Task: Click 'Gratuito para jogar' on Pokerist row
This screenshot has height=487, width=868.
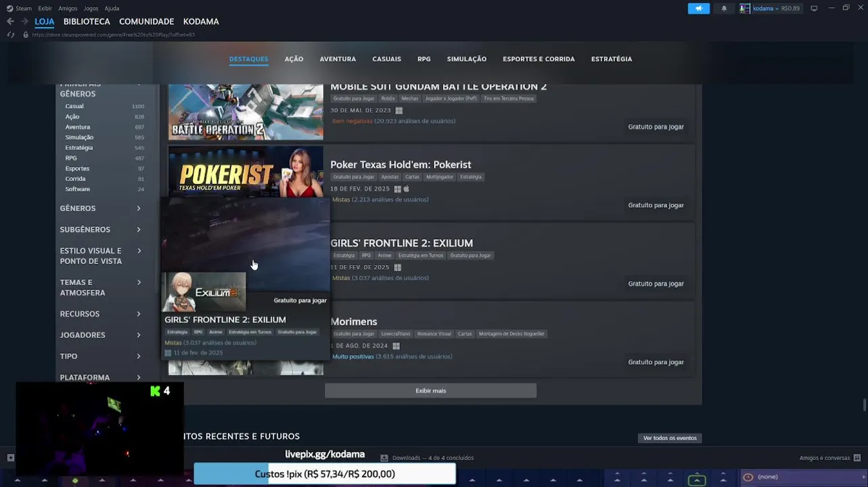Action: (656, 205)
